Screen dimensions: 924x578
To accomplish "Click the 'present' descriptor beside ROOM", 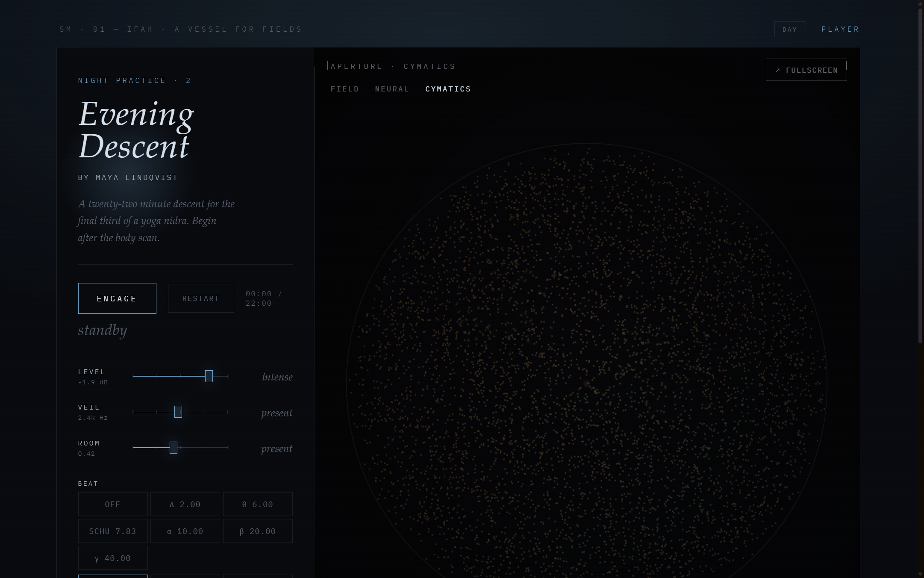I will [x=277, y=448].
